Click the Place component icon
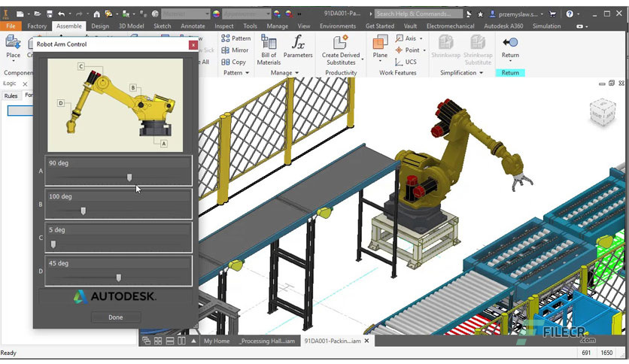 tap(13, 43)
